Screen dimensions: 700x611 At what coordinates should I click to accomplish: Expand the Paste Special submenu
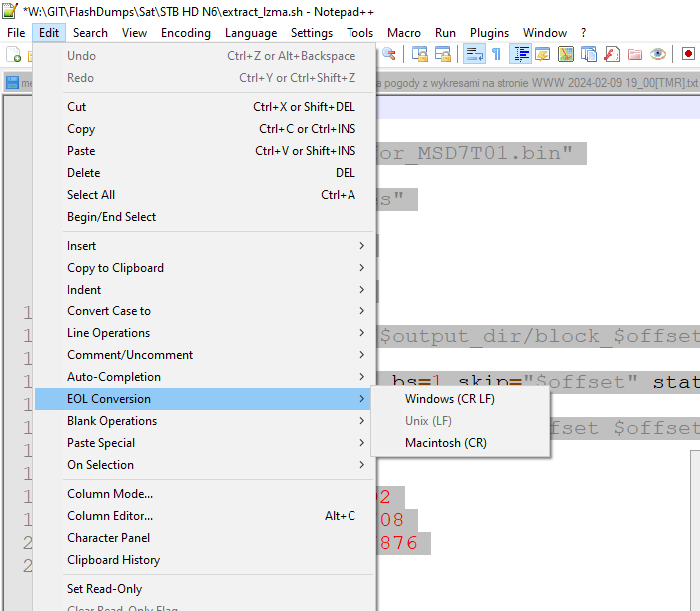click(205, 443)
